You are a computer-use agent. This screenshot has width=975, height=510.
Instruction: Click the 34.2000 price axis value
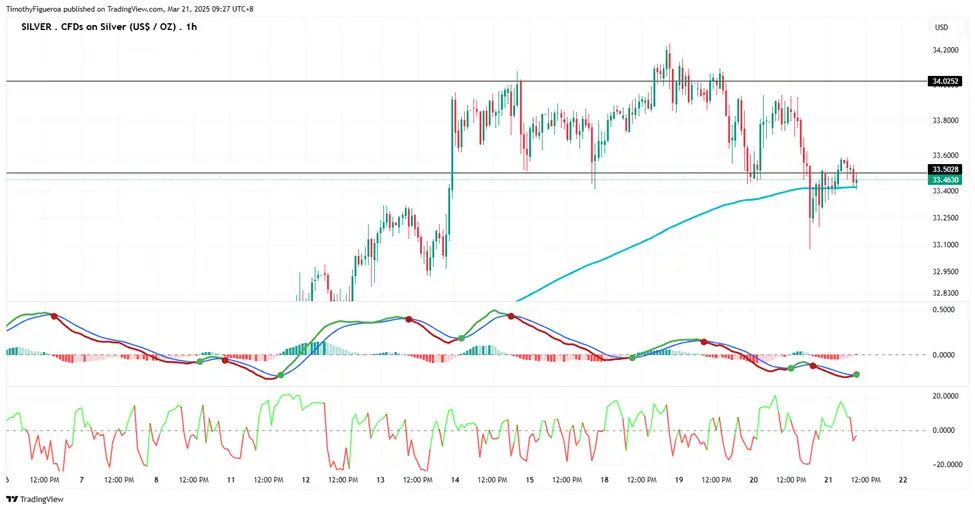pos(945,50)
